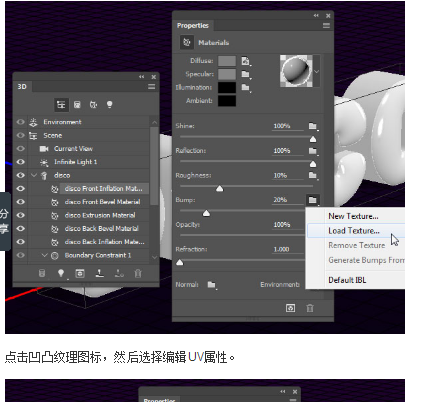Select the Infinite Light 1 row
The width and height of the screenshot is (436, 402).
click(x=76, y=162)
